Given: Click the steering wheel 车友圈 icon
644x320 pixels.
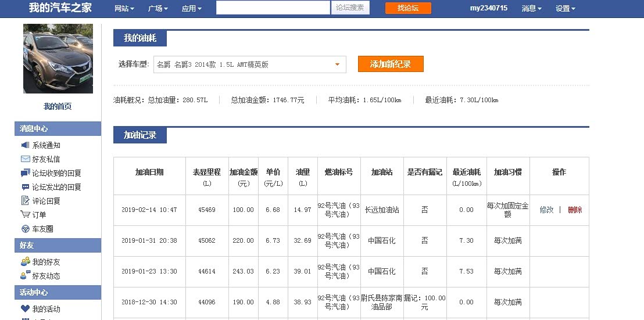Looking at the screenshot, I should pyautogui.click(x=25, y=229).
